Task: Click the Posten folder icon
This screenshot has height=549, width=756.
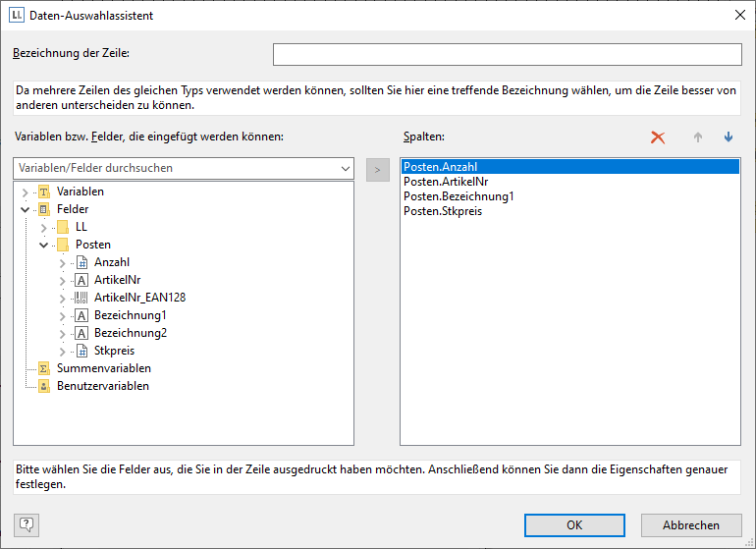Action: pyautogui.click(x=63, y=245)
